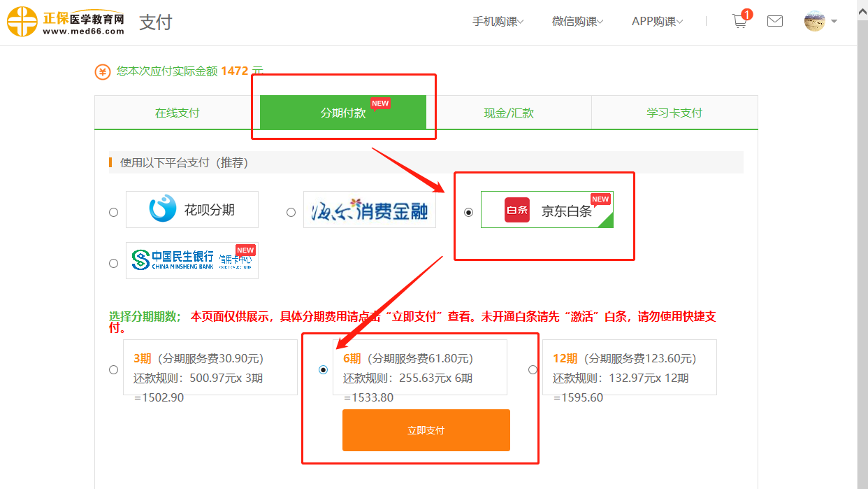
Task: Expand the 微信购课 dropdown
Action: (577, 22)
